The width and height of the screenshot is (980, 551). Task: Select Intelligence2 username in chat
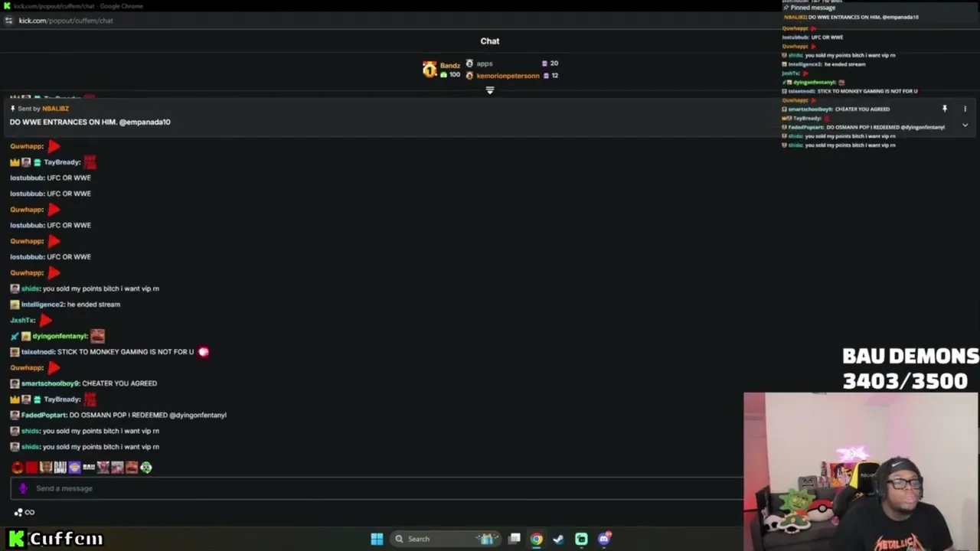tap(43, 305)
